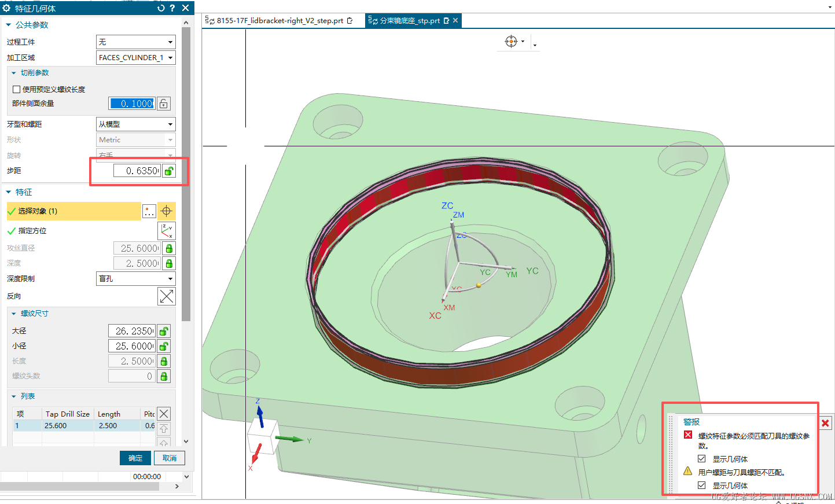Click the 确定 button
The height and width of the screenshot is (504, 835).
(x=135, y=458)
